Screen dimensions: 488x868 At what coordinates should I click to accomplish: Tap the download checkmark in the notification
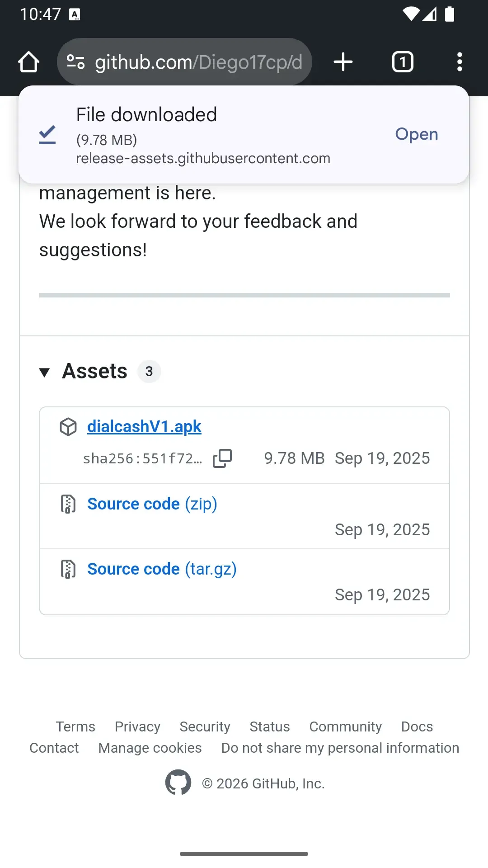click(x=47, y=134)
